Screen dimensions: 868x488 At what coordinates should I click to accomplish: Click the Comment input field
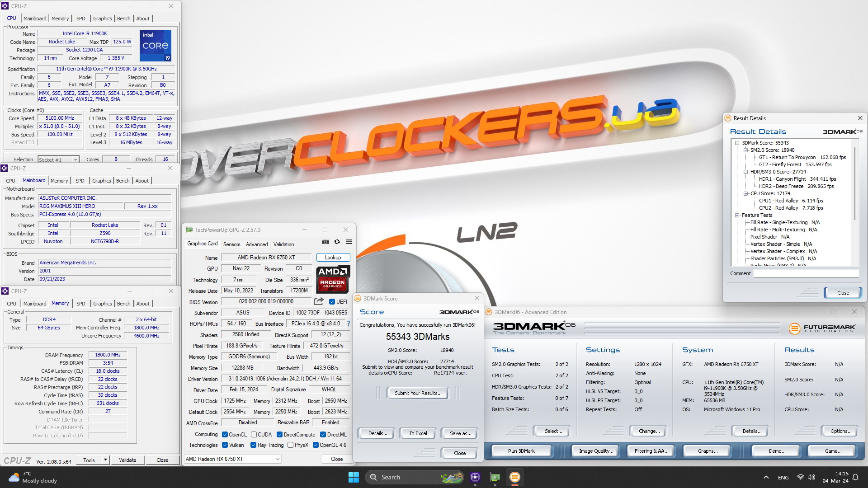[806, 273]
